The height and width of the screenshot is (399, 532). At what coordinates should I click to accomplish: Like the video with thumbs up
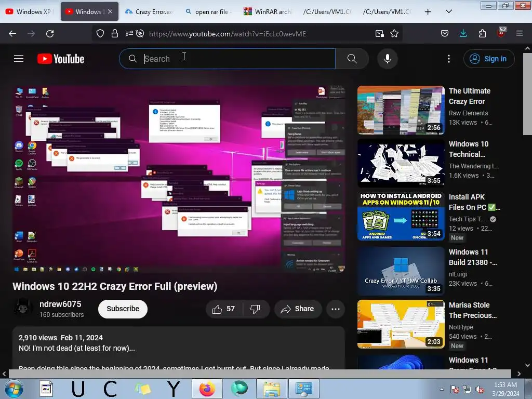coord(224,309)
